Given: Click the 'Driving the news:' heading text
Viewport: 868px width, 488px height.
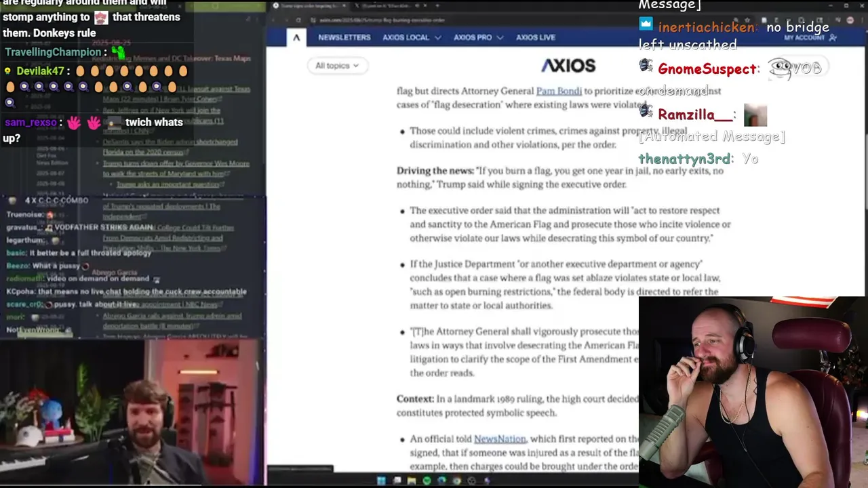Looking at the screenshot, I should [x=435, y=171].
